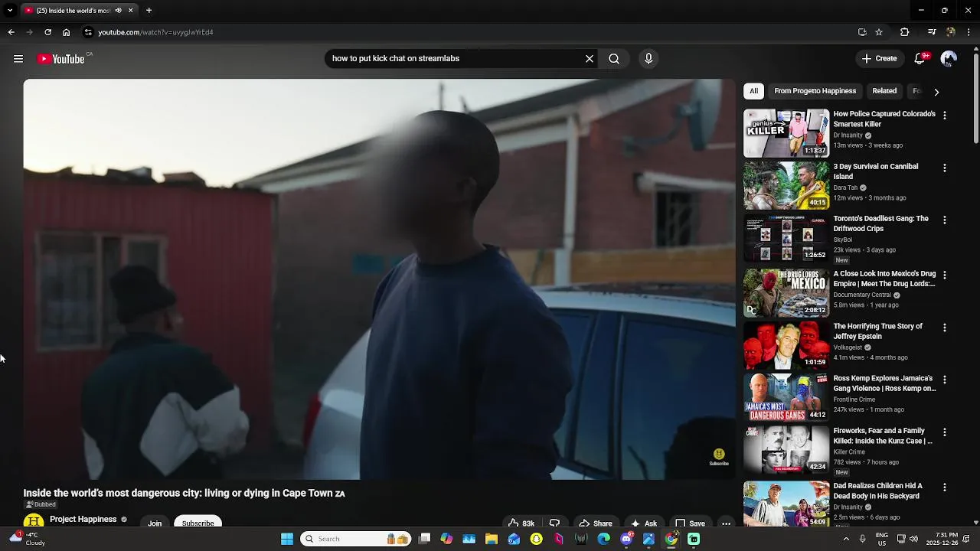The height and width of the screenshot is (551, 980).
Task: Open the YouTube hamburger guide menu
Action: point(18,59)
